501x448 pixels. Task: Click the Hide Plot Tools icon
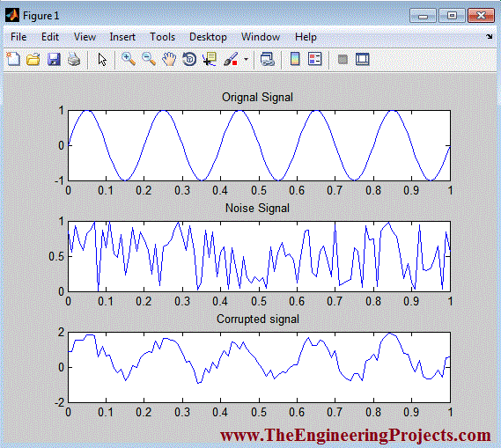pyautogui.click(x=343, y=59)
